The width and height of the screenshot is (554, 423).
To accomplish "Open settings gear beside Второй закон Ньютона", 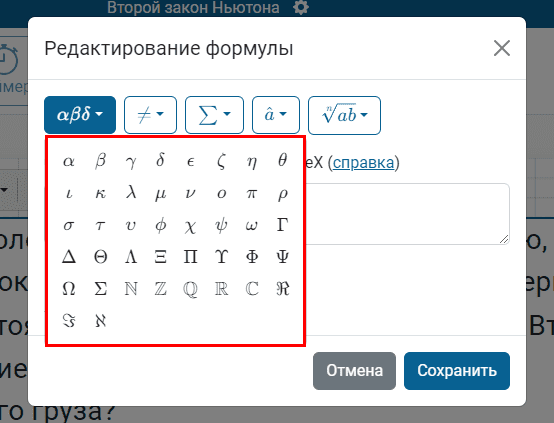I will tap(301, 7).
